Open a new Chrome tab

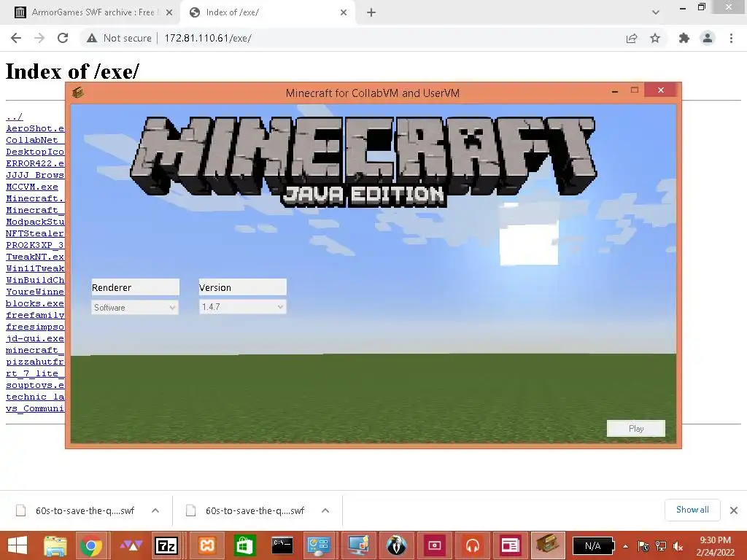[371, 12]
